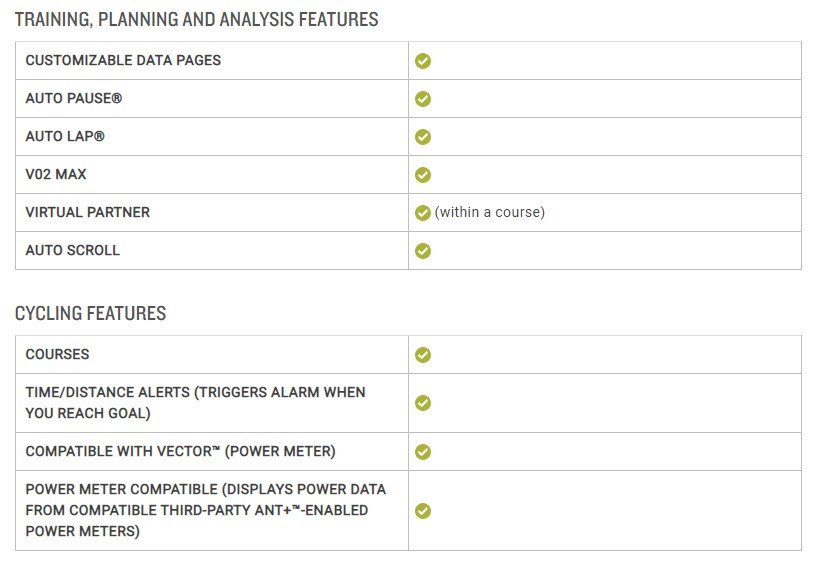
Task: Select the Cycling Features heading
Action: tap(90, 314)
